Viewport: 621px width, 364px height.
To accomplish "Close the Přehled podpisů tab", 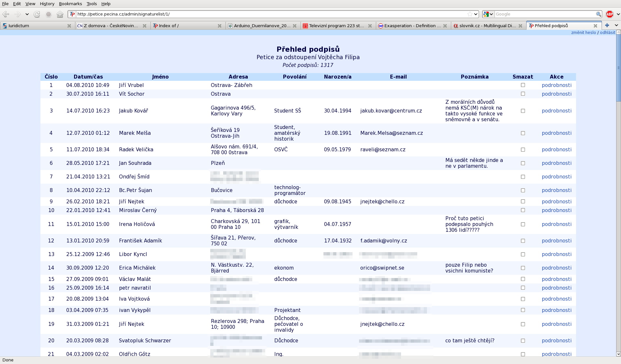I will [x=595, y=26].
